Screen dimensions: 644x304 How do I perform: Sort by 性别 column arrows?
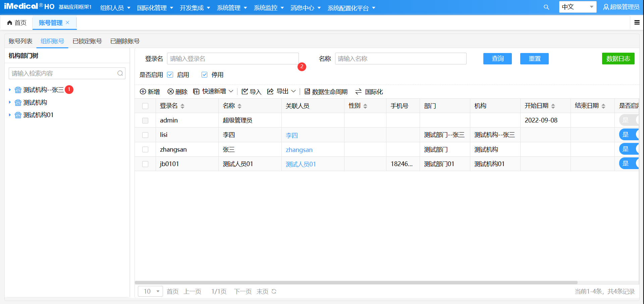(365, 106)
